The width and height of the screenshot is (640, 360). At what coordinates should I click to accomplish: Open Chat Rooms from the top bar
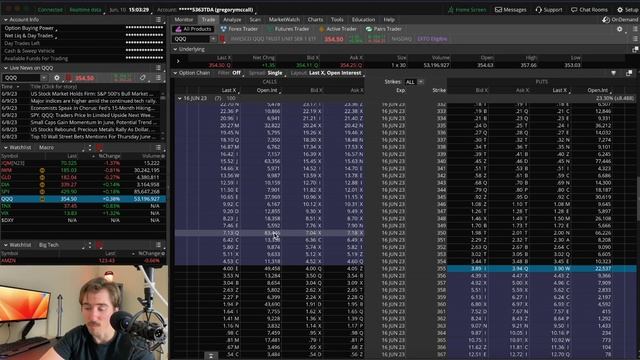tap(589, 10)
